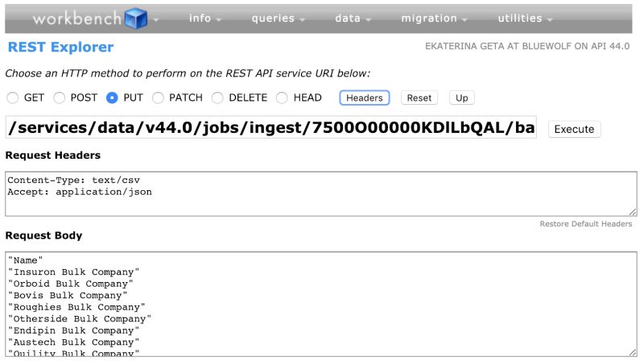The image size is (644, 361).
Task: Select the POST method radio button
Action: point(60,98)
